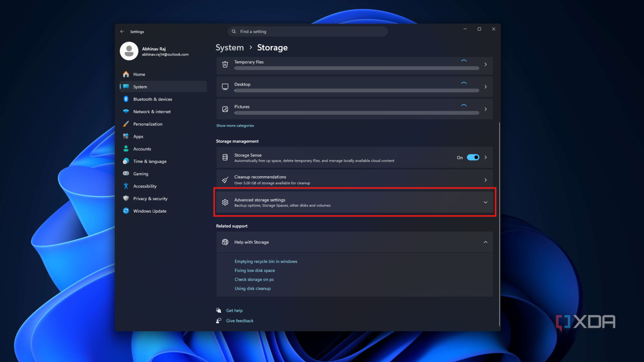Click the Find a setting search box

click(x=308, y=31)
